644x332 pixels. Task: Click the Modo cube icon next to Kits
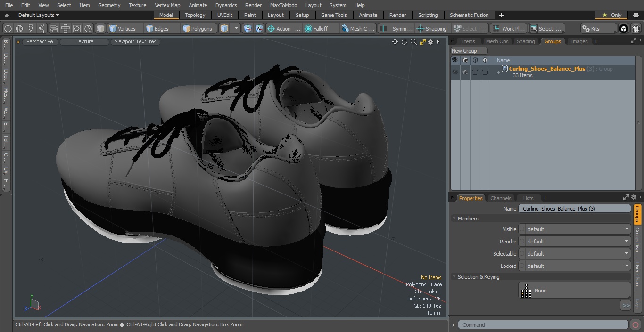[x=624, y=29]
